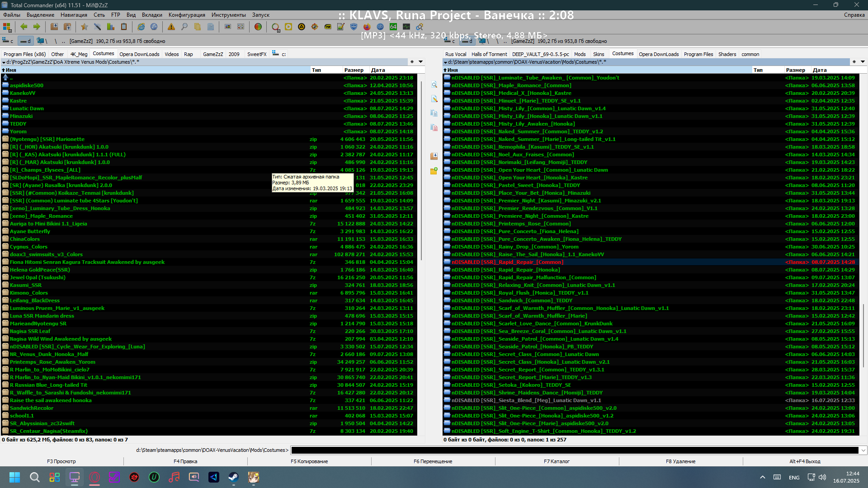
Task: Switch to right panel Shaders tab
Action: 727,54
